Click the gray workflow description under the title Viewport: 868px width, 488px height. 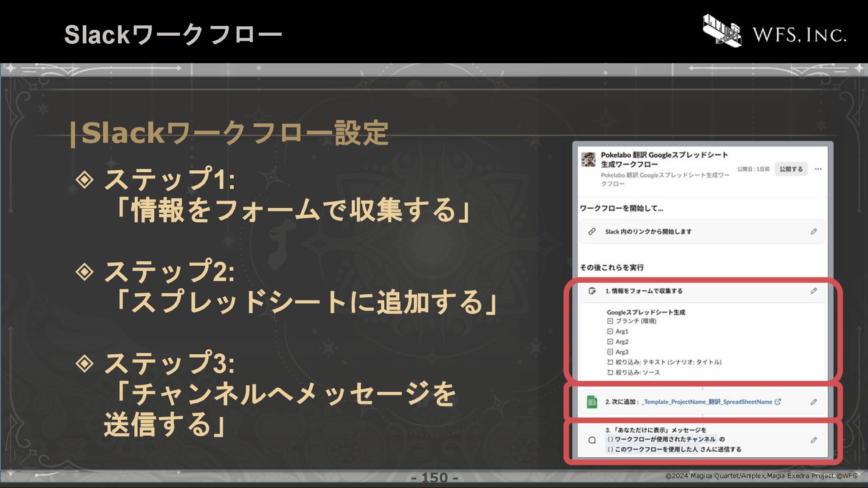[665, 179]
